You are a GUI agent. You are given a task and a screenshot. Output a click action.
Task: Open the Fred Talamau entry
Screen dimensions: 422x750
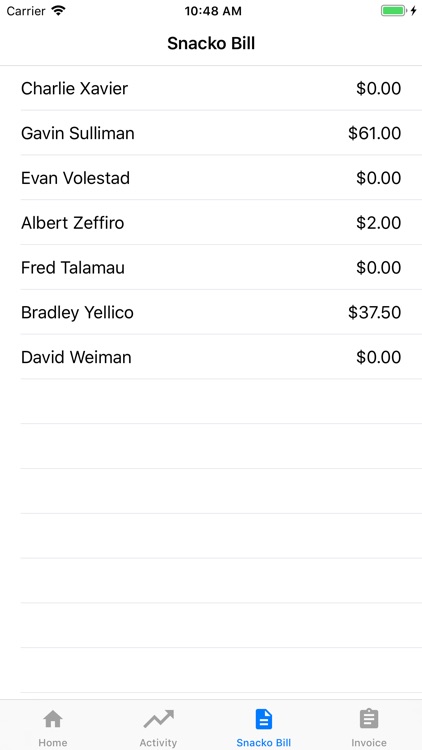tap(211, 267)
